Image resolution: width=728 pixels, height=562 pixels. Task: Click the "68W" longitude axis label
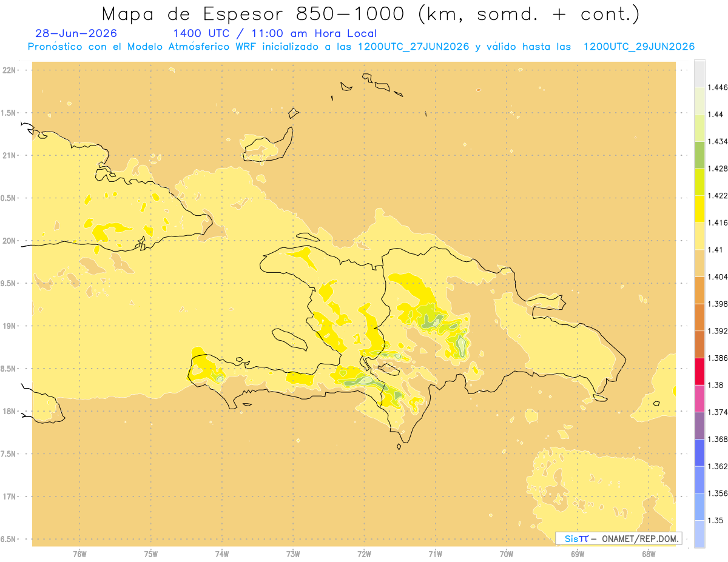point(649,554)
